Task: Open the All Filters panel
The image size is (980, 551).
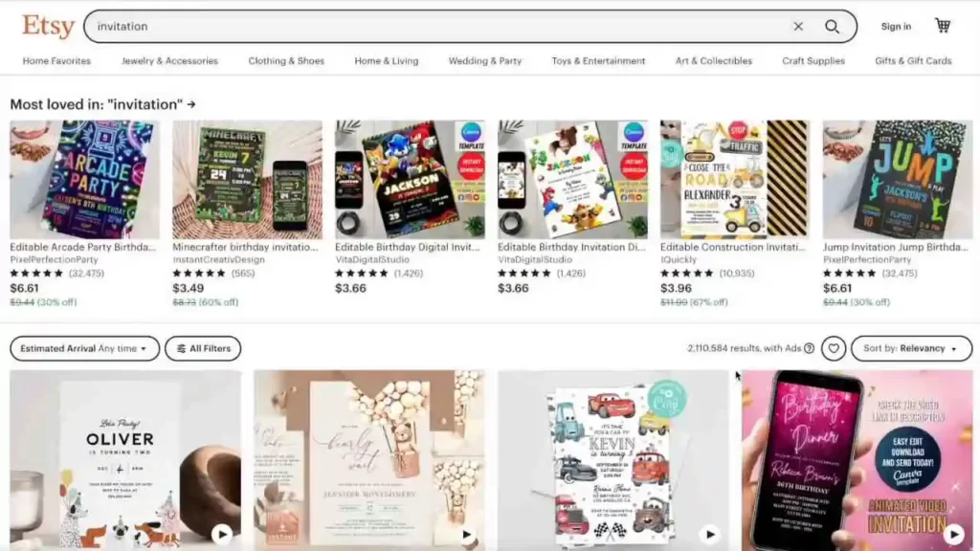Action: tap(203, 348)
